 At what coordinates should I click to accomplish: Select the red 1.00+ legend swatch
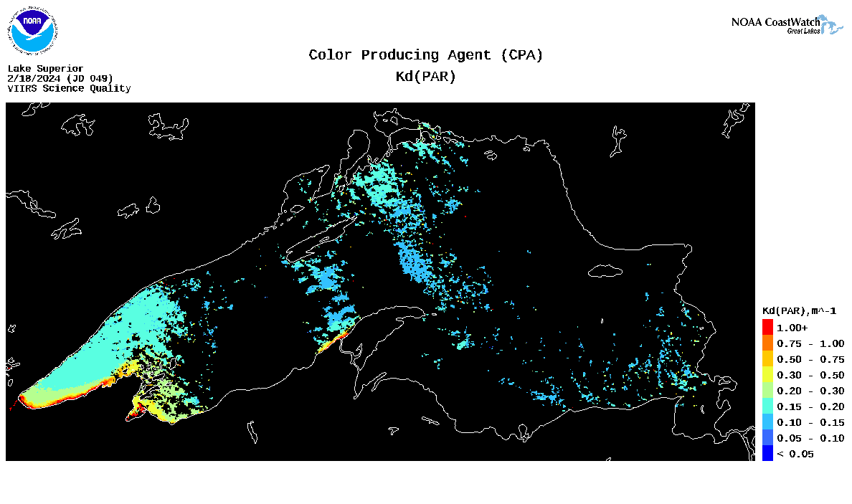coord(767,328)
